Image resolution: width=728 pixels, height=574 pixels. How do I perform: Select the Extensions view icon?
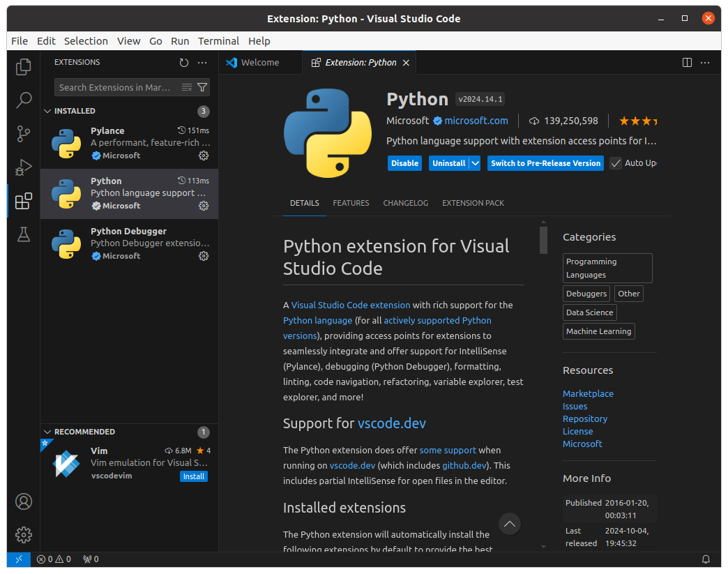pyautogui.click(x=23, y=201)
